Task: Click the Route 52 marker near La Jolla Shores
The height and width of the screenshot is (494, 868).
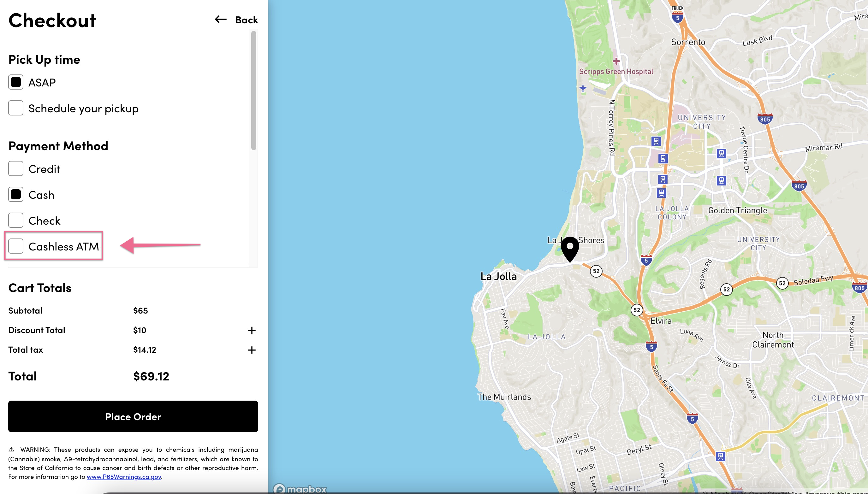Action: click(596, 271)
